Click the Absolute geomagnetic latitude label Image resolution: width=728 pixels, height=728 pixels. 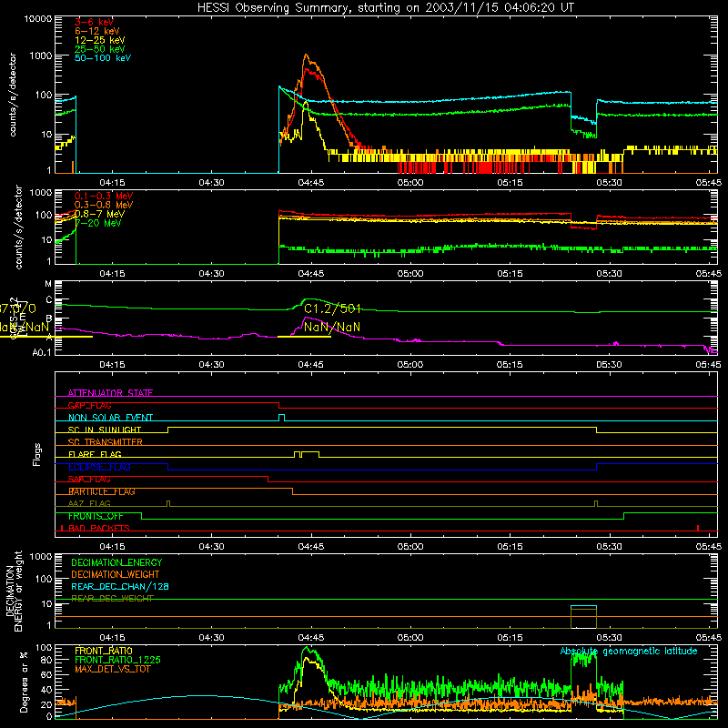629,651
